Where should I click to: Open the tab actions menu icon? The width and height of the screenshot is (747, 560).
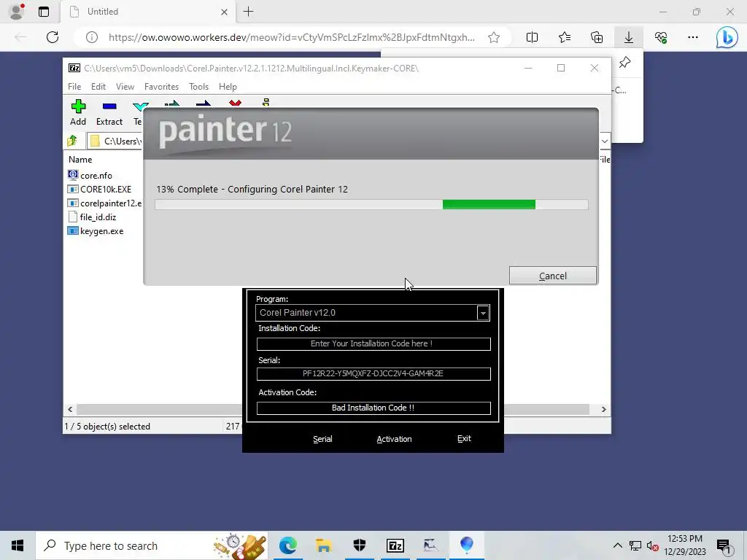(x=44, y=12)
